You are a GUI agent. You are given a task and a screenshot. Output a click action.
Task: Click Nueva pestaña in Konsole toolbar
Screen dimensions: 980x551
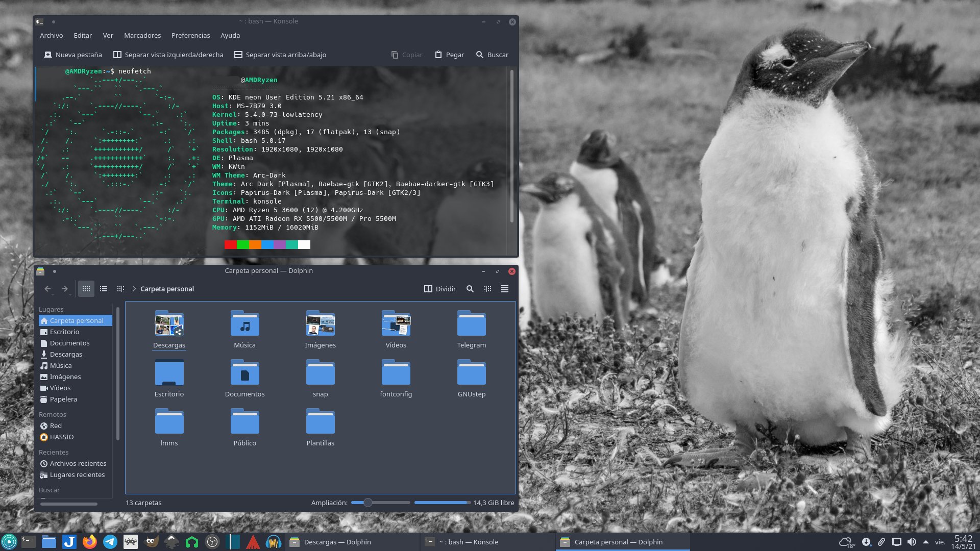73,55
